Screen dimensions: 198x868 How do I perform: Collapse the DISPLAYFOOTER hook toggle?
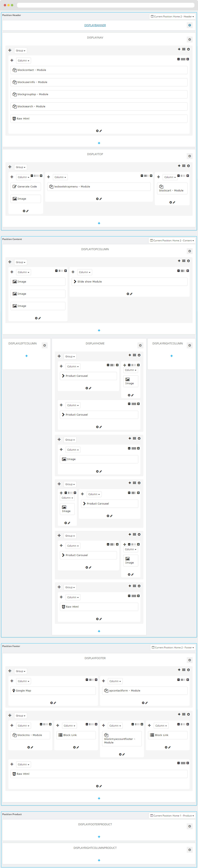click(x=190, y=660)
